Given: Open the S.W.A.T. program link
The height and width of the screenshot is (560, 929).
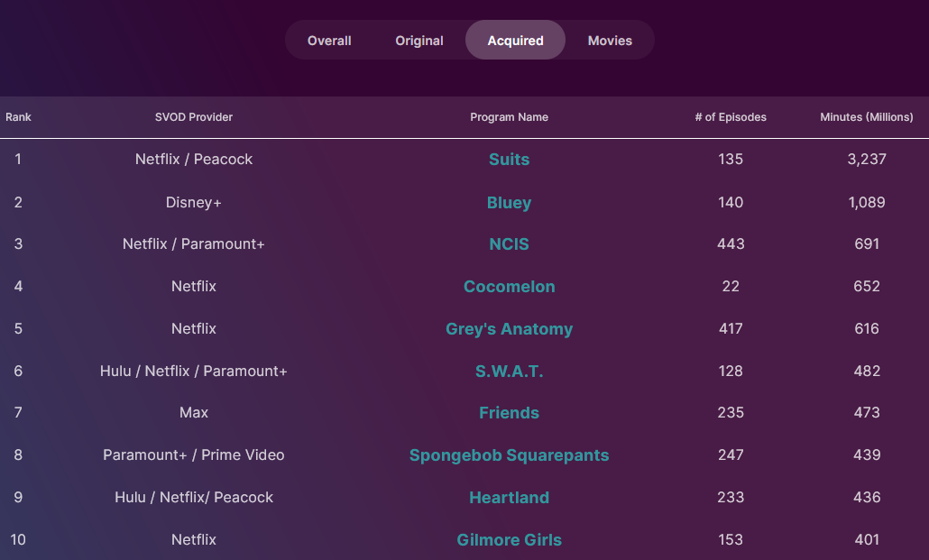Looking at the screenshot, I should click(509, 371).
